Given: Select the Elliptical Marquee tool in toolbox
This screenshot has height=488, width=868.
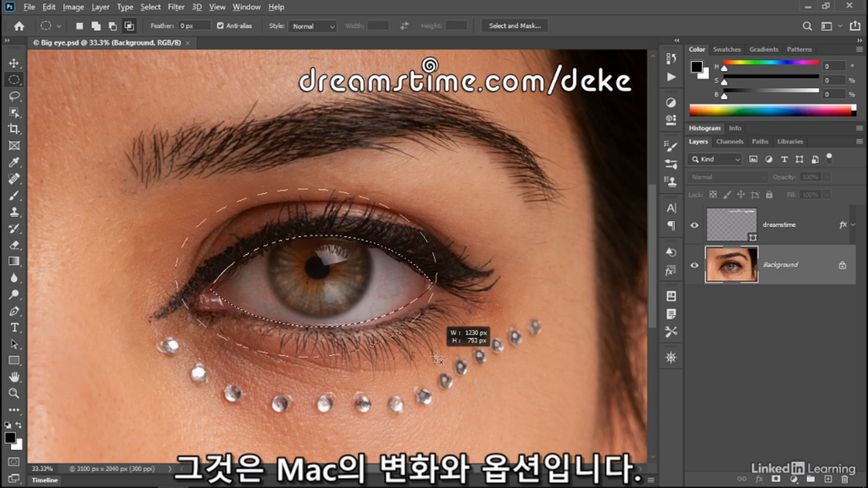Looking at the screenshot, I should coord(14,79).
